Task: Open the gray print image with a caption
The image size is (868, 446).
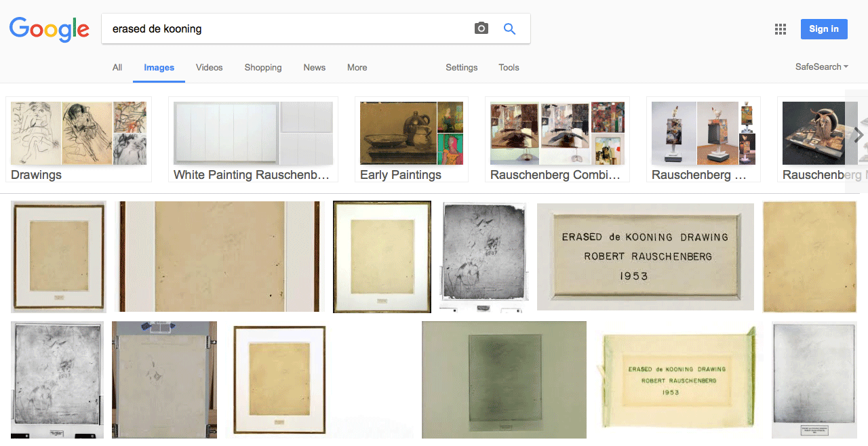Action: (814, 380)
